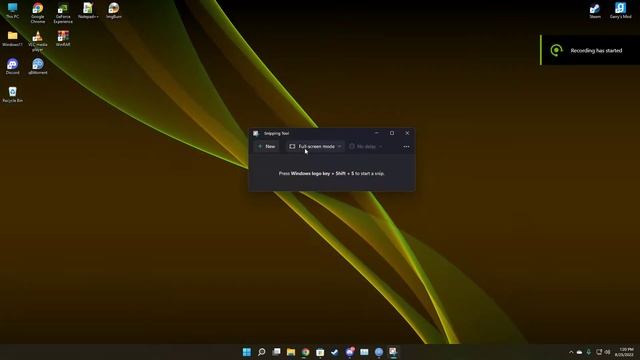Image resolution: width=640 pixels, height=360 pixels.
Task: Close the Snipping Tool window
Action: (x=407, y=133)
